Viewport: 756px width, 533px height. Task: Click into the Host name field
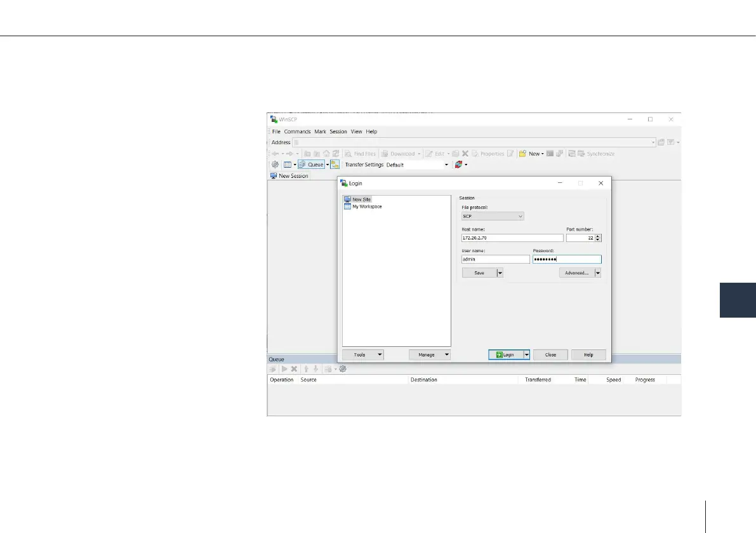512,238
